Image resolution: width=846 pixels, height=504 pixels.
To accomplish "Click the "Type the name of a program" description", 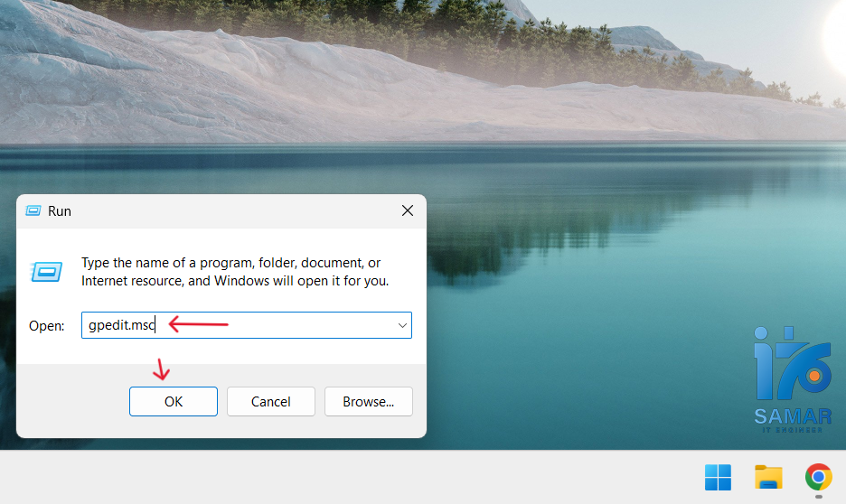I will tap(235, 272).
